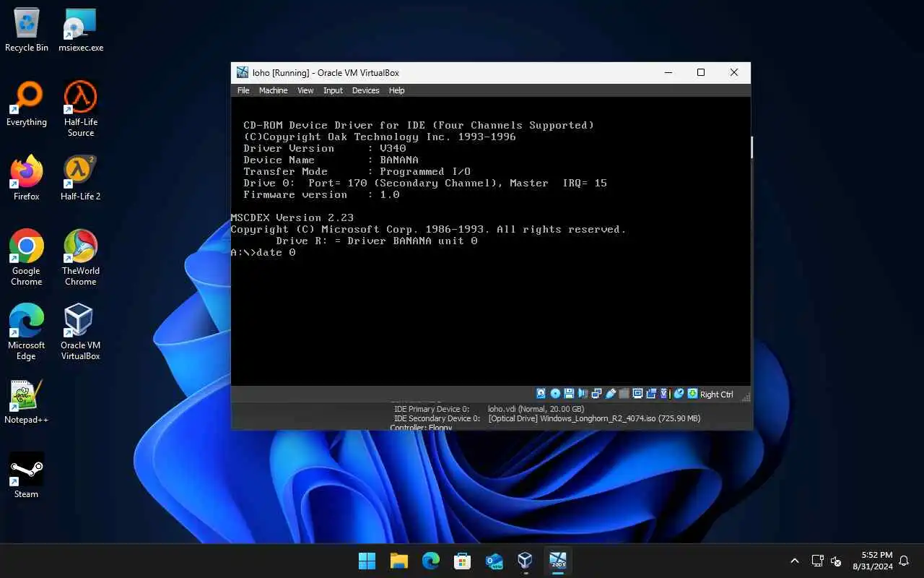The image size is (924, 578).
Task: Open Microsoft Store from the taskbar
Action: pyautogui.click(x=462, y=561)
